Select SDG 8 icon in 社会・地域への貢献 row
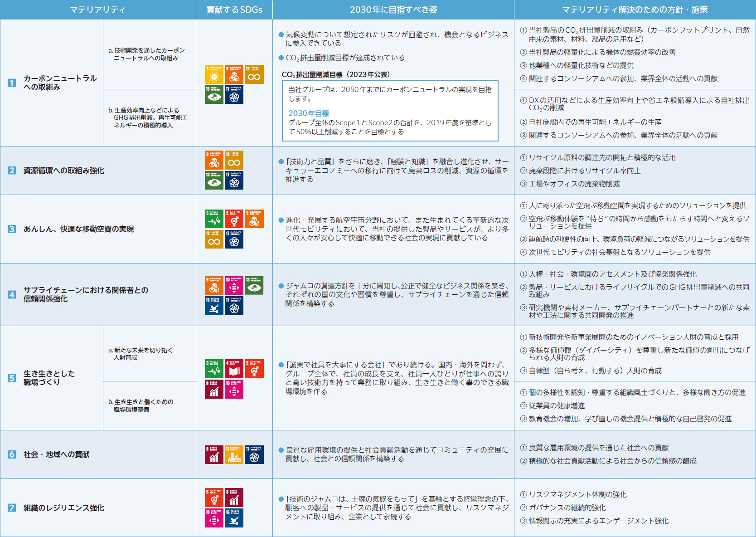The height and width of the screenshot is (537, 756). pyautogui.click(x=214, y=454)
